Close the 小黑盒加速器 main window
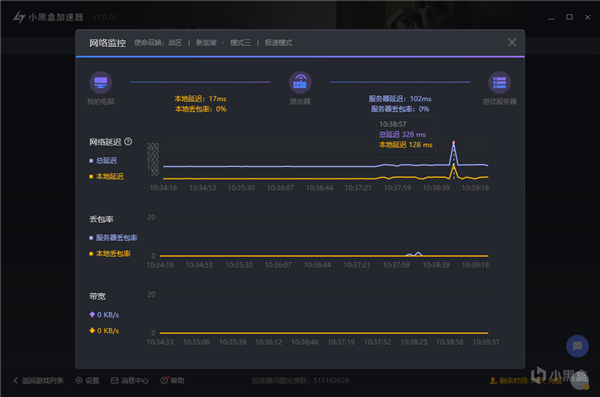The height and width of the screenshot is (397, 600). [x=587, y=17]
